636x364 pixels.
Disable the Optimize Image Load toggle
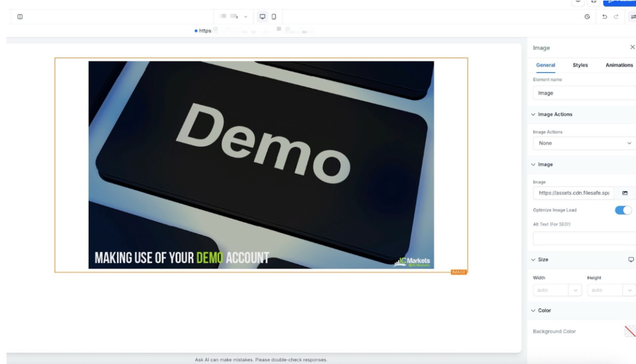(624, 210)
